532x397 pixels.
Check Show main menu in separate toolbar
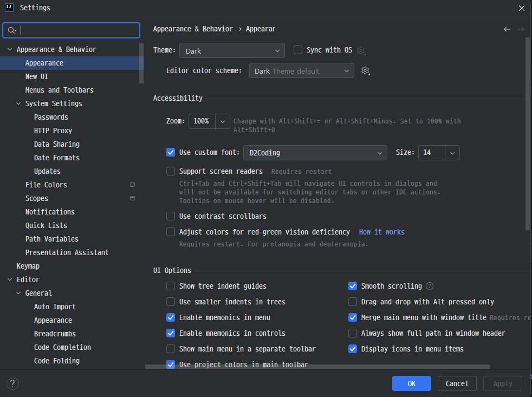(171, 349)
